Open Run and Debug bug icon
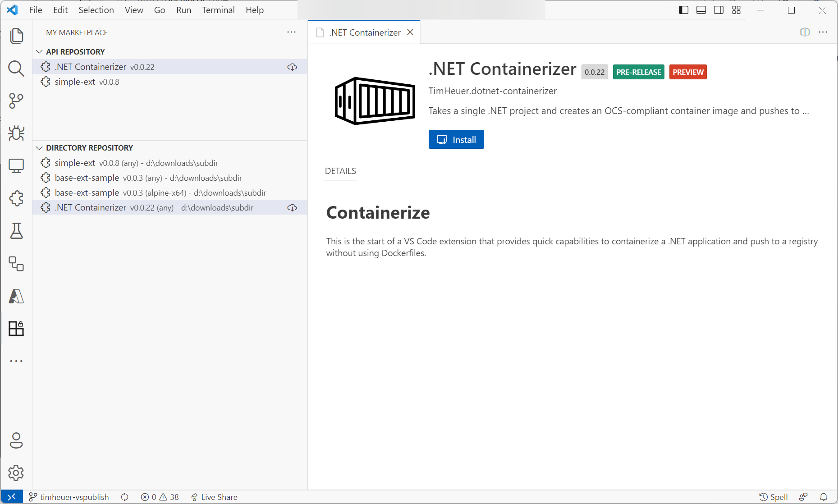838x504 pixels. [16, 133]
